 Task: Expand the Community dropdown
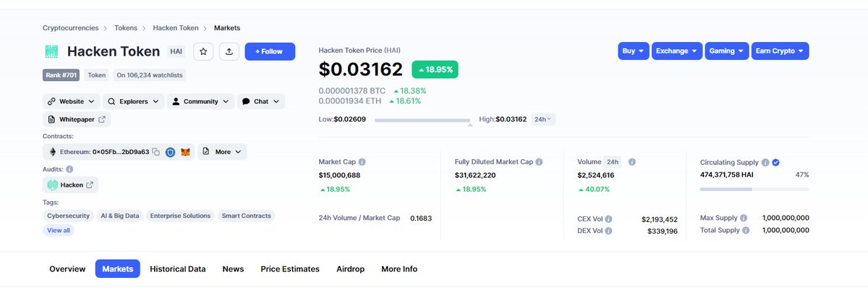click(201, 101)
